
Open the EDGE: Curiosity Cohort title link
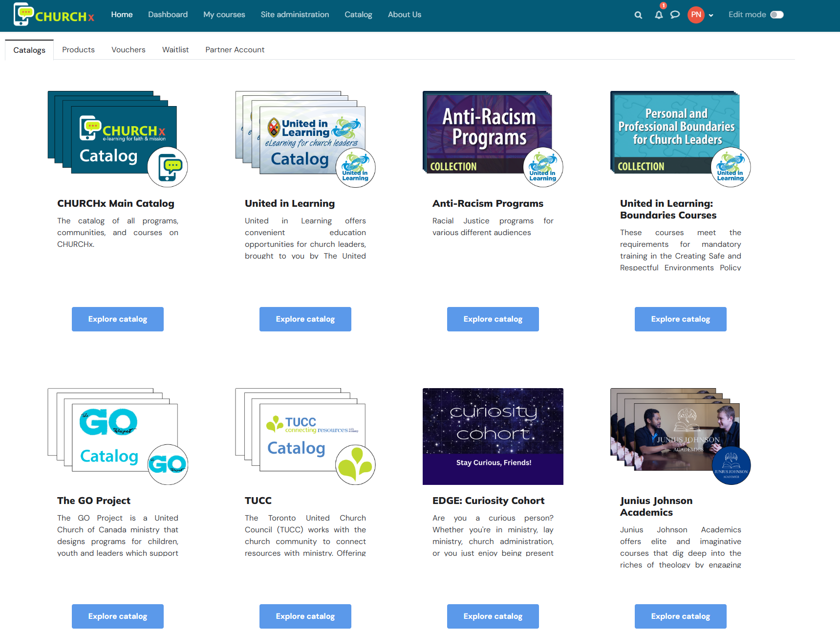[x=488, y=501]
